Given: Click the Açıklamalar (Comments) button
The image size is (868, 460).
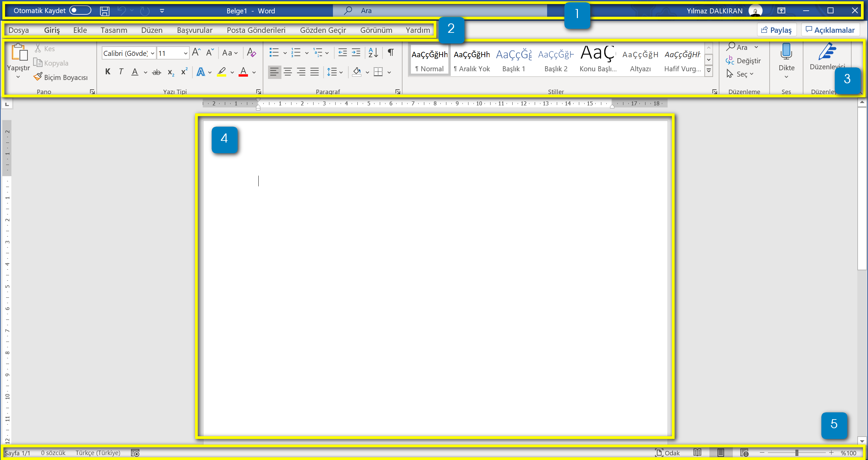Looking at the screenshot, I should [x=832, y=30].
